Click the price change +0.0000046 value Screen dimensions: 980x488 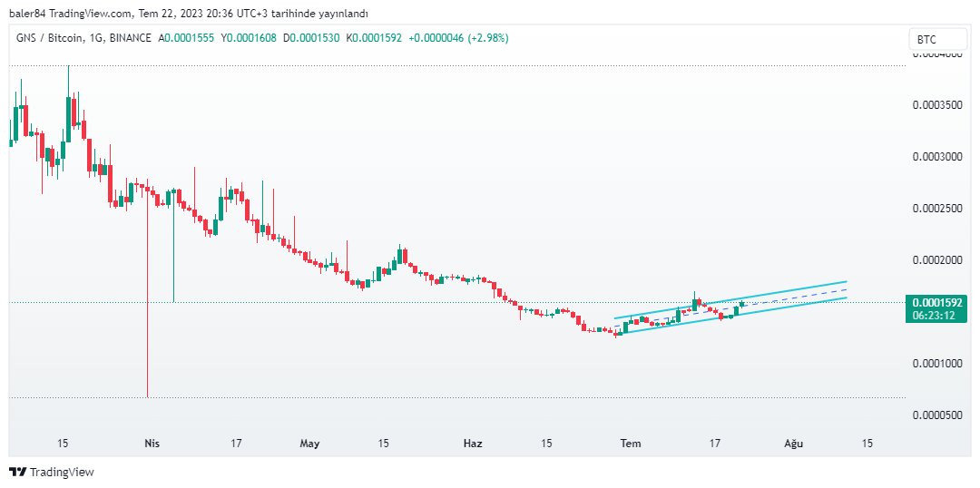pyautogui.click(x=436, y=38)
